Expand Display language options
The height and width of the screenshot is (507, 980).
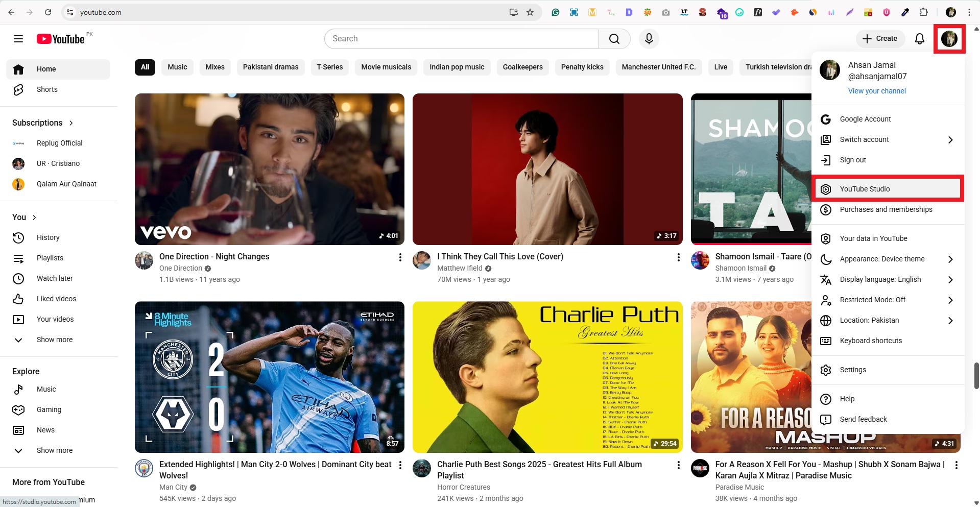tap(880, 279)
